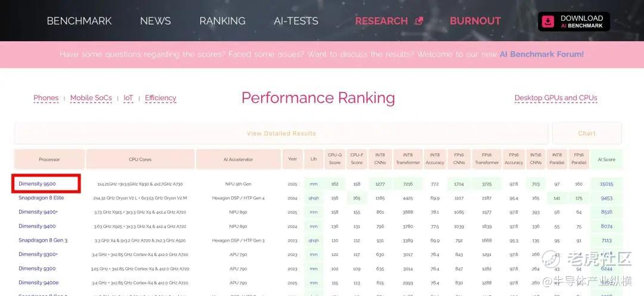The image size is (644, 296).
Task: Open the Dimensity 9400 processor link
Action: pos(37,226)
